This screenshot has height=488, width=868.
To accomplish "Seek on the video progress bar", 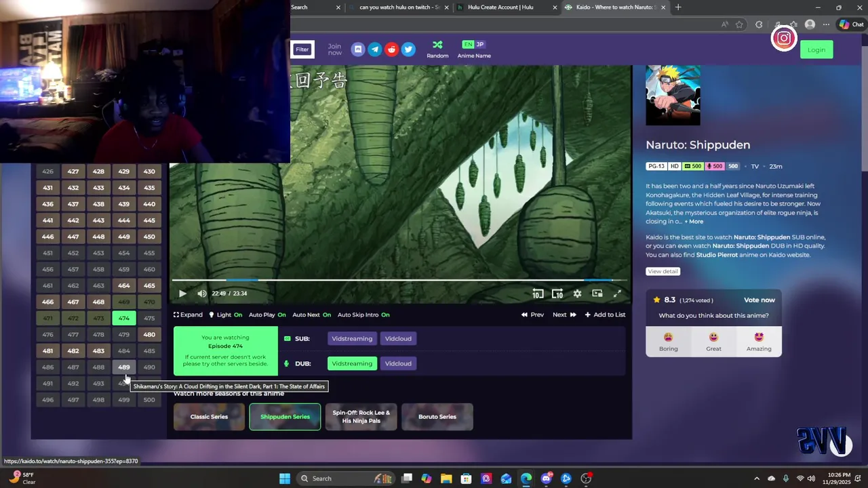I will pyautogui.click(x=400, y=280).
